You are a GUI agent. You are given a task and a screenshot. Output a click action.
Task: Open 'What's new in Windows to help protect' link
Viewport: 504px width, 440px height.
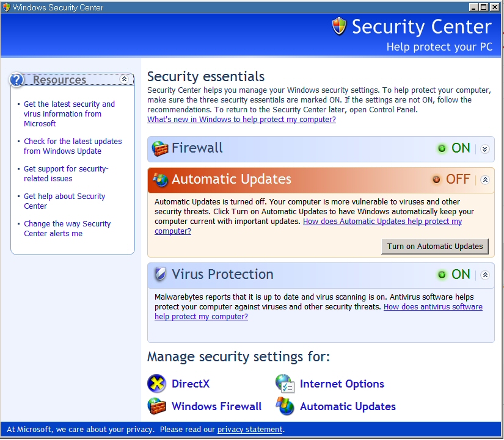pyautogui.click(x=241, y=120)
